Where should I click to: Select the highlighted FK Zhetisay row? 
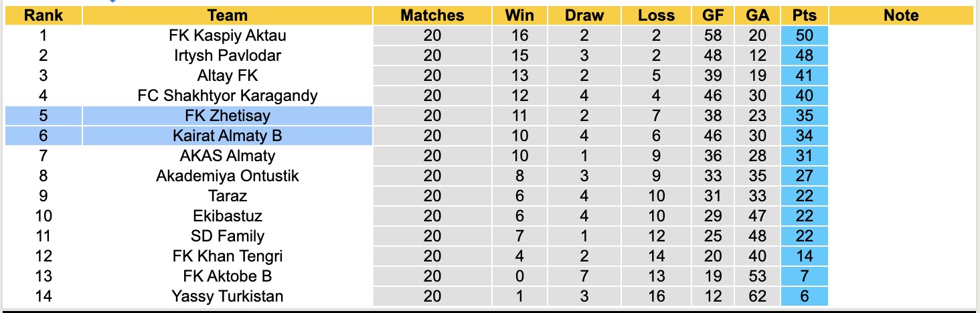[x=227, y=116]
